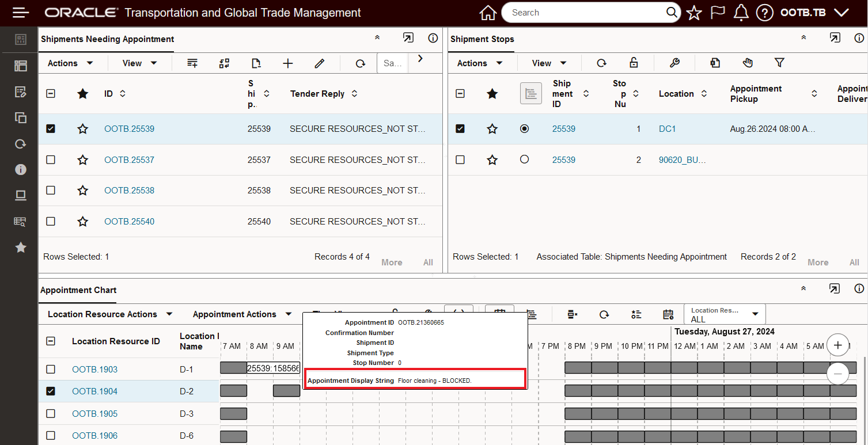Open location resource link OOTB.1906
Viewport: 868px width, 445px height.
[94, 436]
